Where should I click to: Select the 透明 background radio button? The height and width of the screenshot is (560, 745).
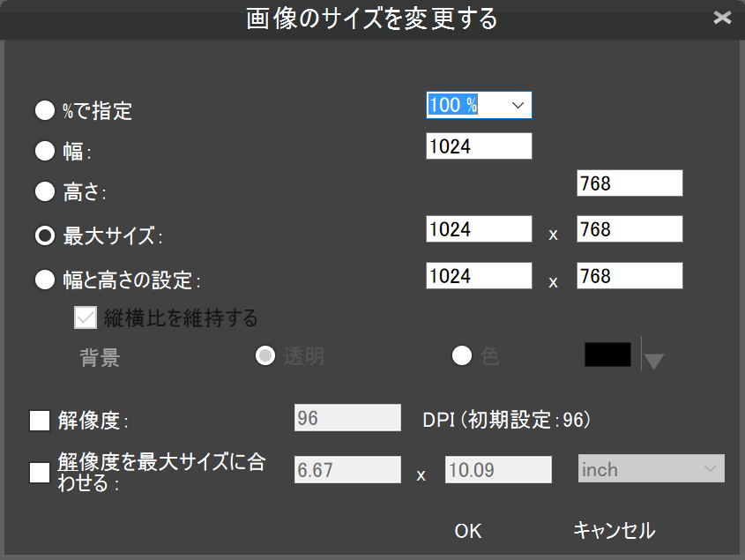tap(265, 355)
